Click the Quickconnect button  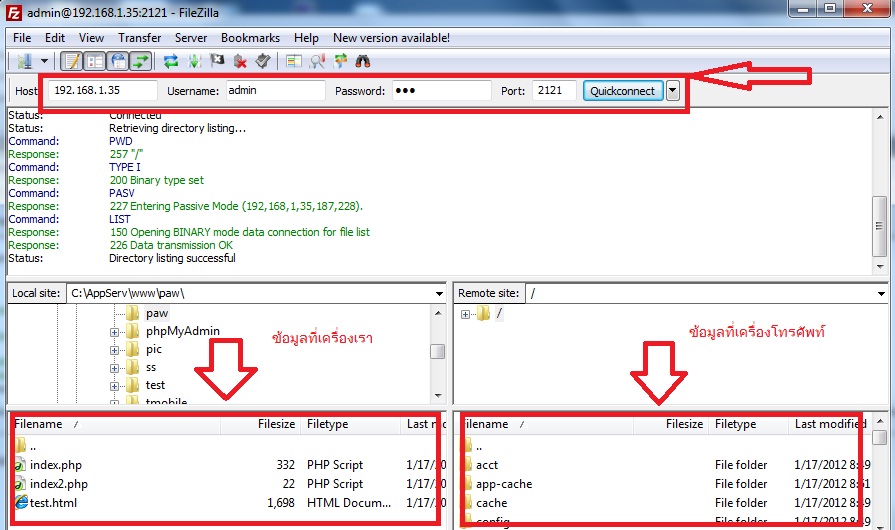623,91
